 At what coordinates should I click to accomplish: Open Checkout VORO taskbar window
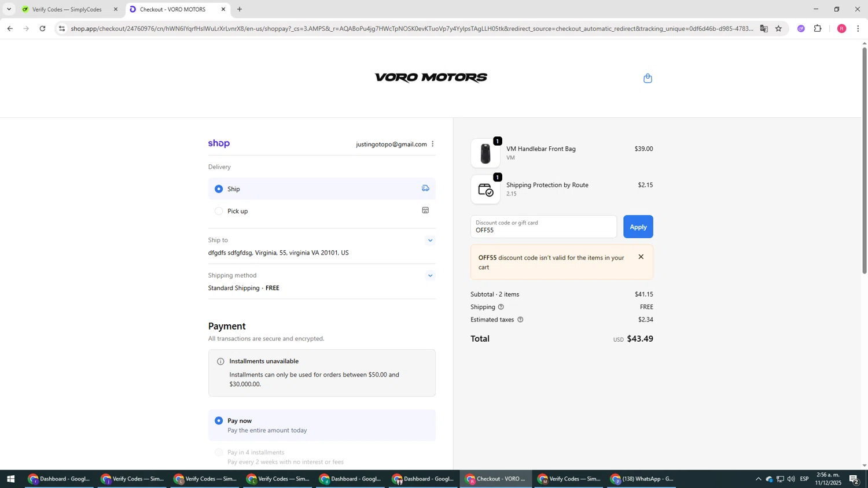coord(496,479)
